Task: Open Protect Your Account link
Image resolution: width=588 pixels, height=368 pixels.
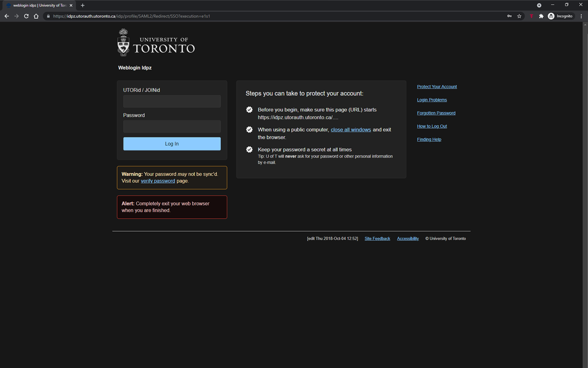Action: coord(437,87)
